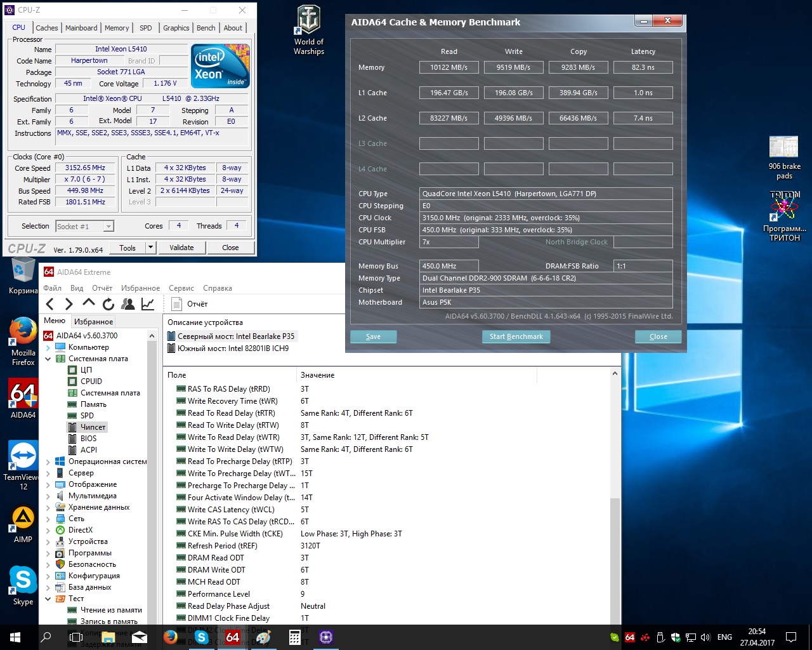Select the BIOS item in the tree

[88, 439]
